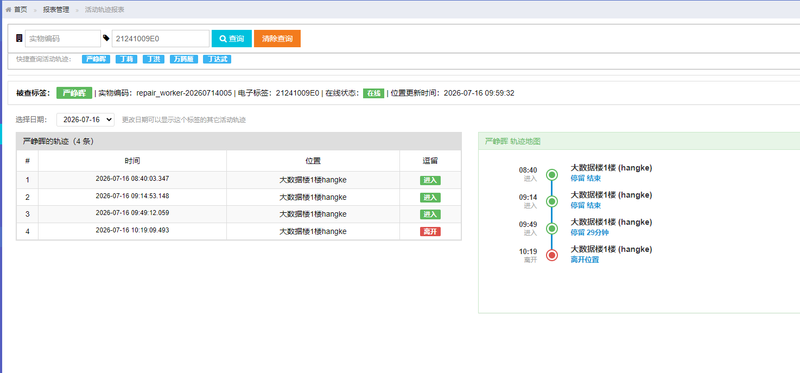Open 报表管理 breadcrumb link
The height and width of the screenshot is (373, 800).
(56, 10)
